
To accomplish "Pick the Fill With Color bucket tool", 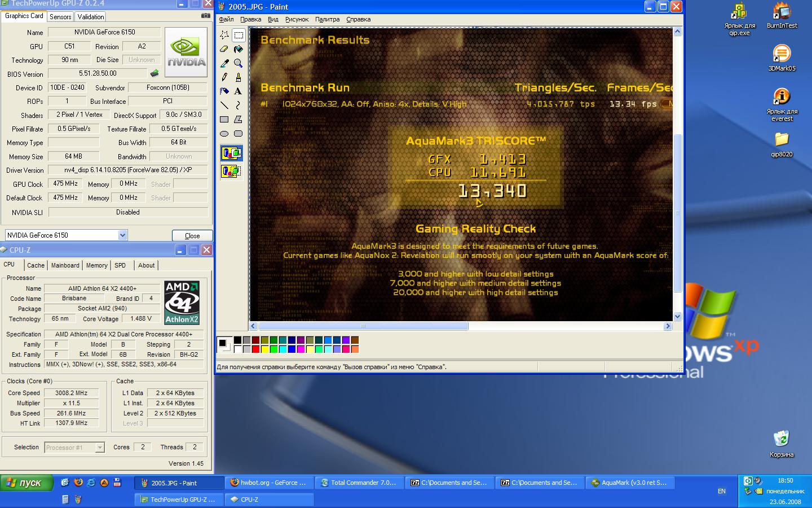I will (239, 49).
